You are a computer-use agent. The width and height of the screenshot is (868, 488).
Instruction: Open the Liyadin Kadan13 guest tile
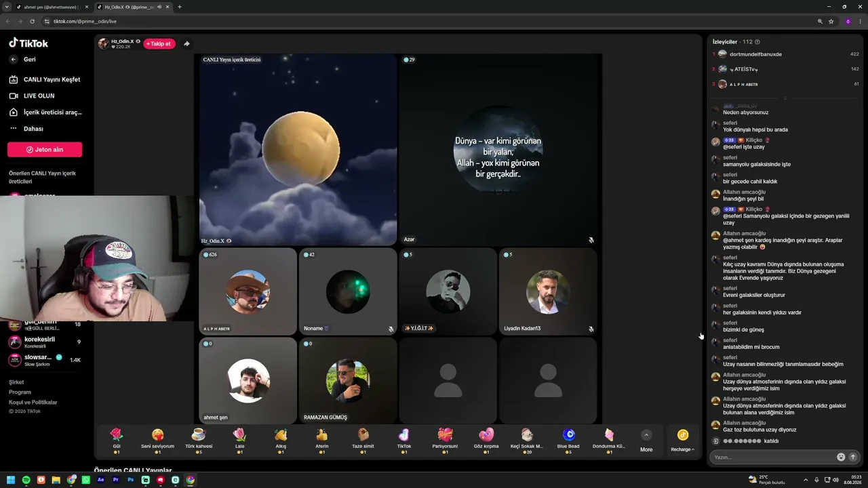pos(548,291)
